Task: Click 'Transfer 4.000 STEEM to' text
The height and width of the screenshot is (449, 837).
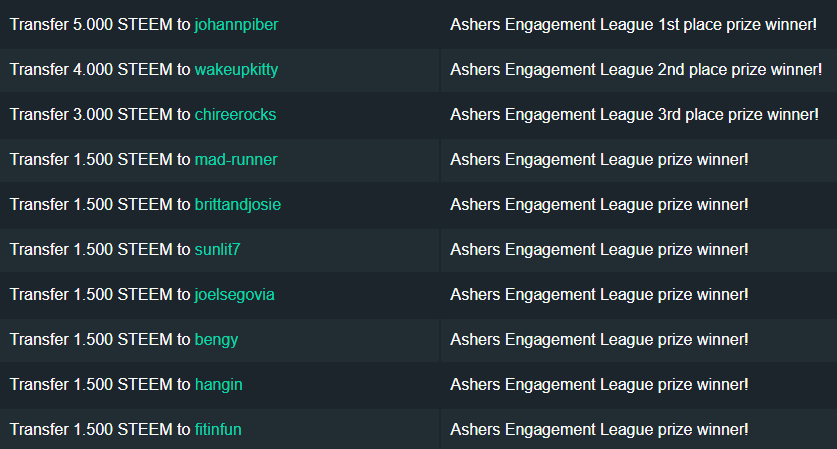Action: (100, 69)
